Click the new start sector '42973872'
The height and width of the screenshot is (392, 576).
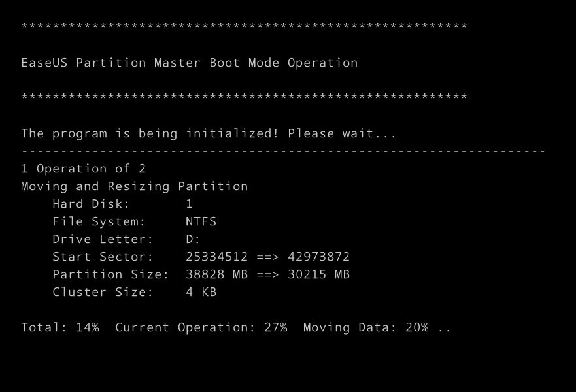click(319, 257)
